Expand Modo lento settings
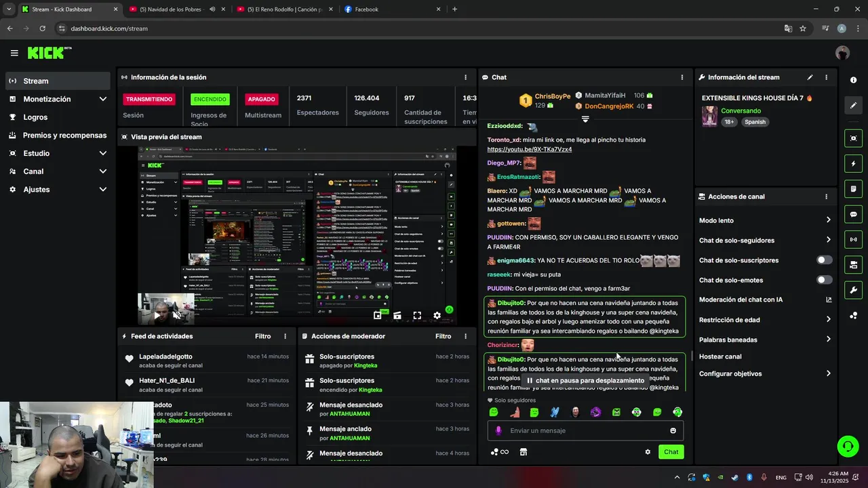 (765, 220)
